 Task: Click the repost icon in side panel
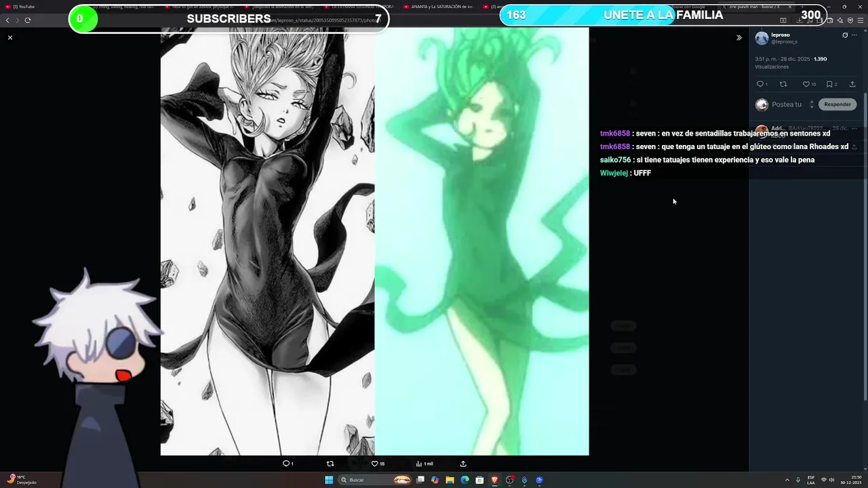[x=783, y=84]
